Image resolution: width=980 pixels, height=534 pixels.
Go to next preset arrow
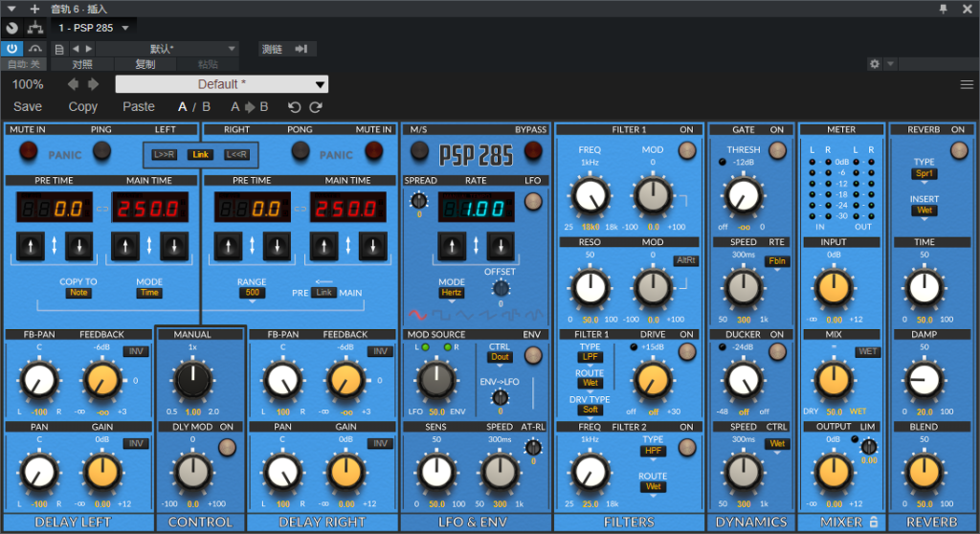(x=93, y=84)
